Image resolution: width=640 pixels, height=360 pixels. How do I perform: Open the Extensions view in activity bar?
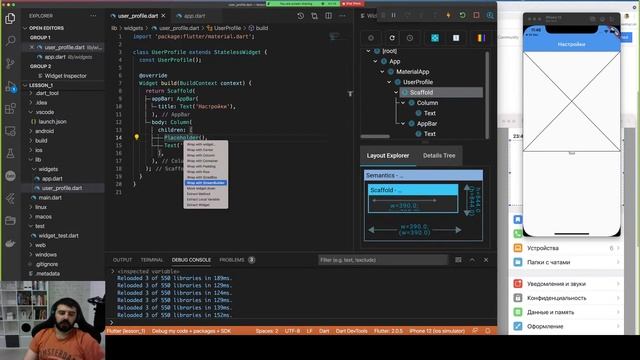(11, 109)
